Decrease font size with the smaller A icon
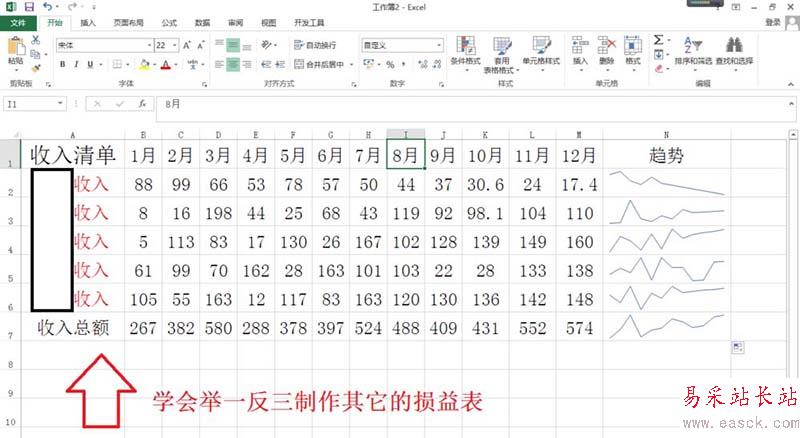 [201, 45]
